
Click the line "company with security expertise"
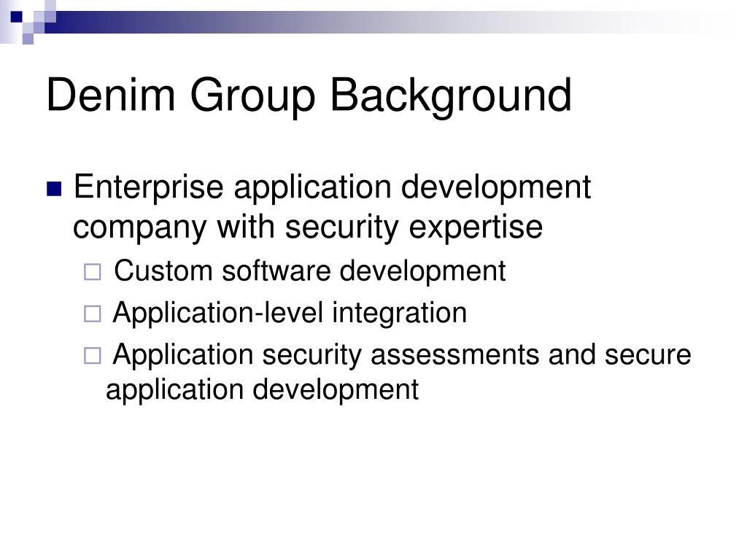click(x=308, y=227)
